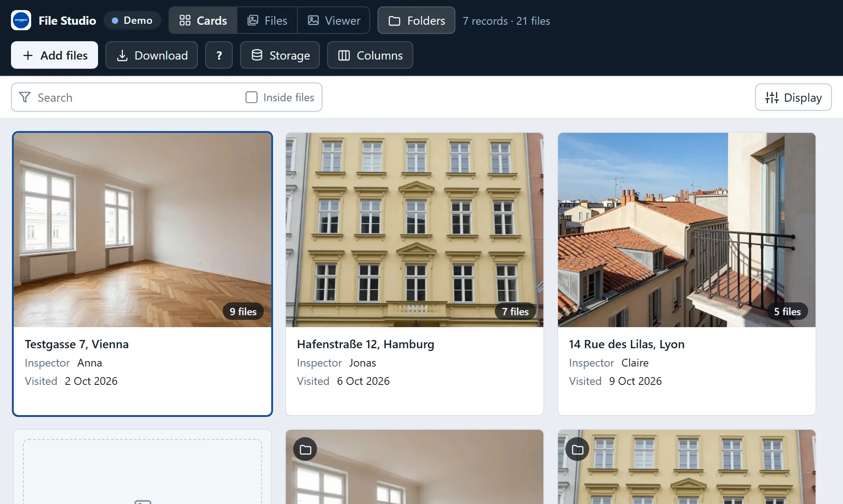Click the images icon on the Files tab
The height and width of the screenshot is (504, 843).
tap(253, 20)
